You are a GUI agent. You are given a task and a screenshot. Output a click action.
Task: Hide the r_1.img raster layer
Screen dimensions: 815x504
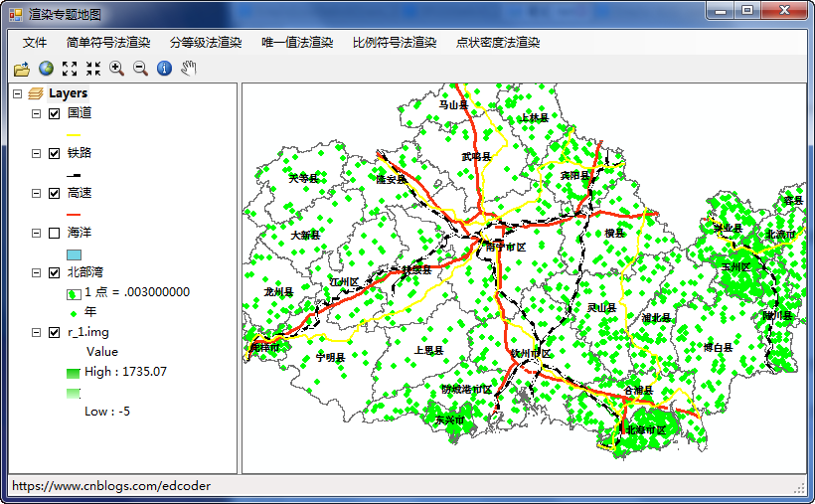[55, 333]
